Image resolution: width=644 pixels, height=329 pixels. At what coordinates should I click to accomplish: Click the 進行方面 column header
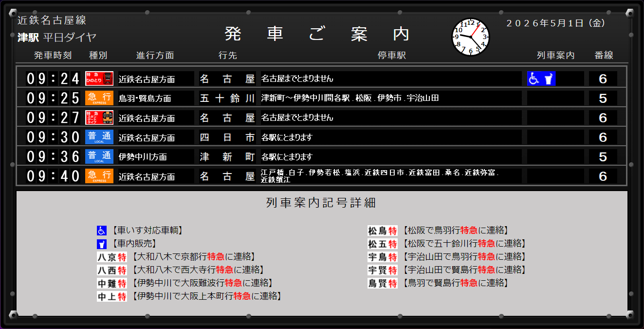tap(155, 55)
